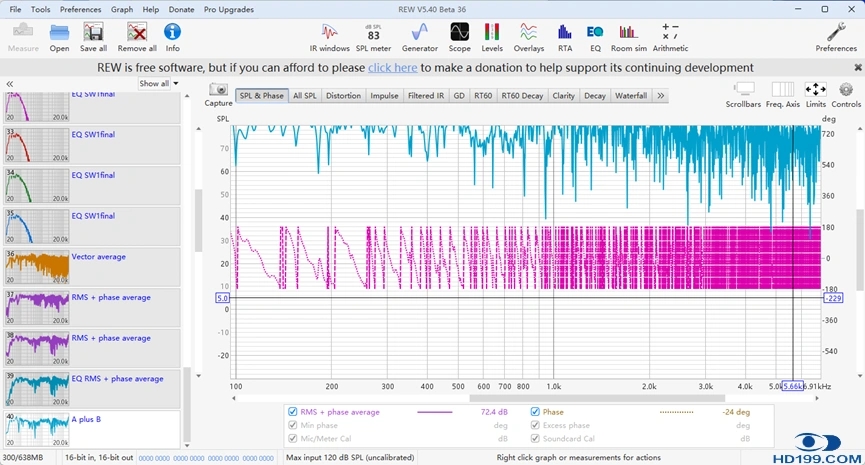Toggle graph Scrollbars icon
The width and height of the screenshot is (865, 465).
[743, 94]
